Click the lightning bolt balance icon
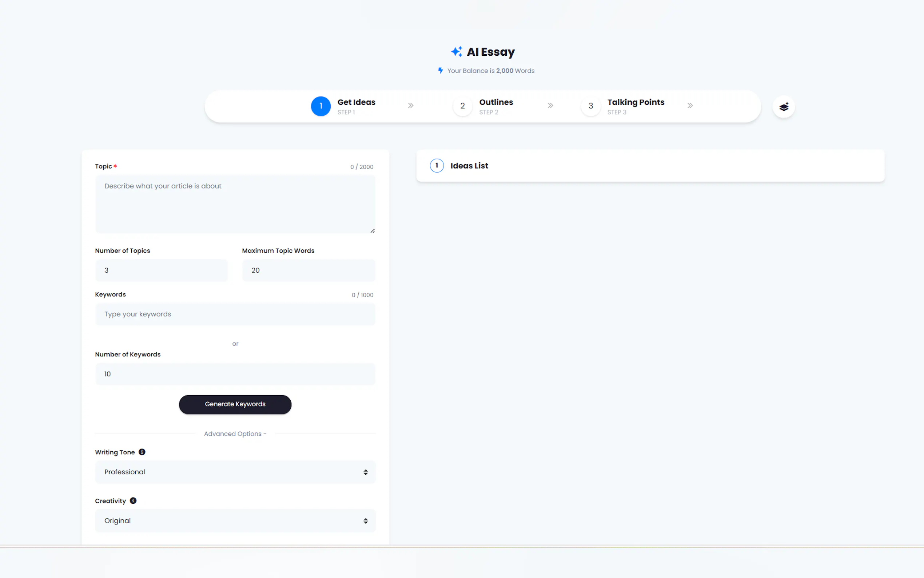This screenshot has height=578, width=924. [x=441, y=70]
